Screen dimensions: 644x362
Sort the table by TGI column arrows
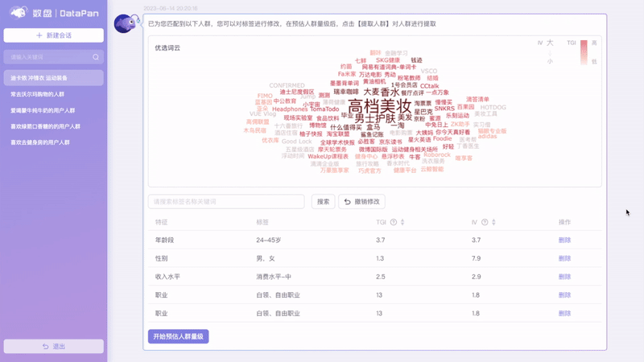coord(402,222)
